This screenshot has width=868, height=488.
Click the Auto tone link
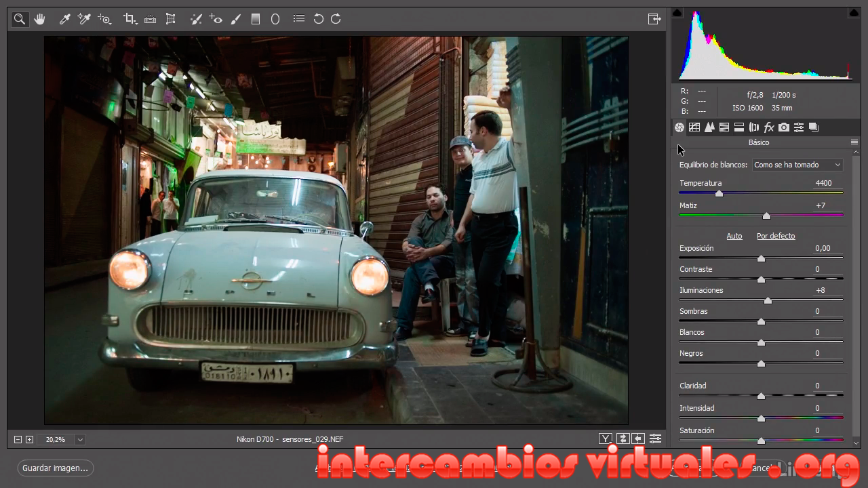[734, 236]
